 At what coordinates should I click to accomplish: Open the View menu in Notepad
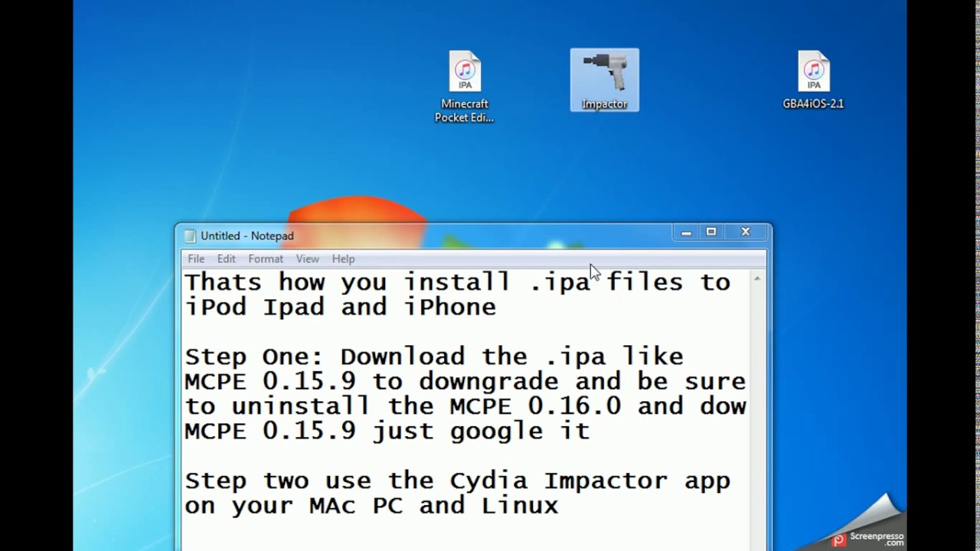tap(307, 259)
